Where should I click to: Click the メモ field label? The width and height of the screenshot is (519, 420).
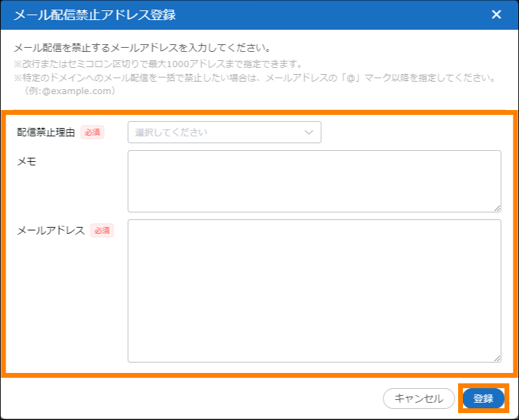click(27, 161)
